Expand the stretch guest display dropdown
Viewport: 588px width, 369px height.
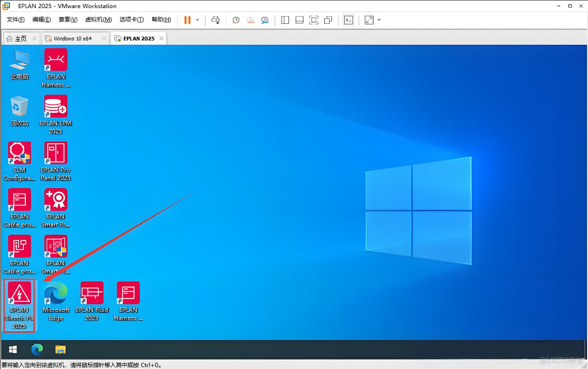379,20
